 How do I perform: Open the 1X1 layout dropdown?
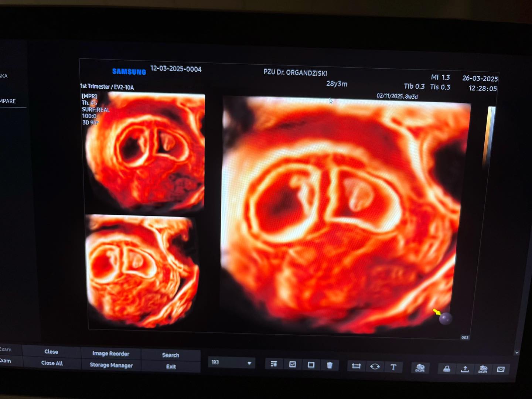[x=231, y=363]
